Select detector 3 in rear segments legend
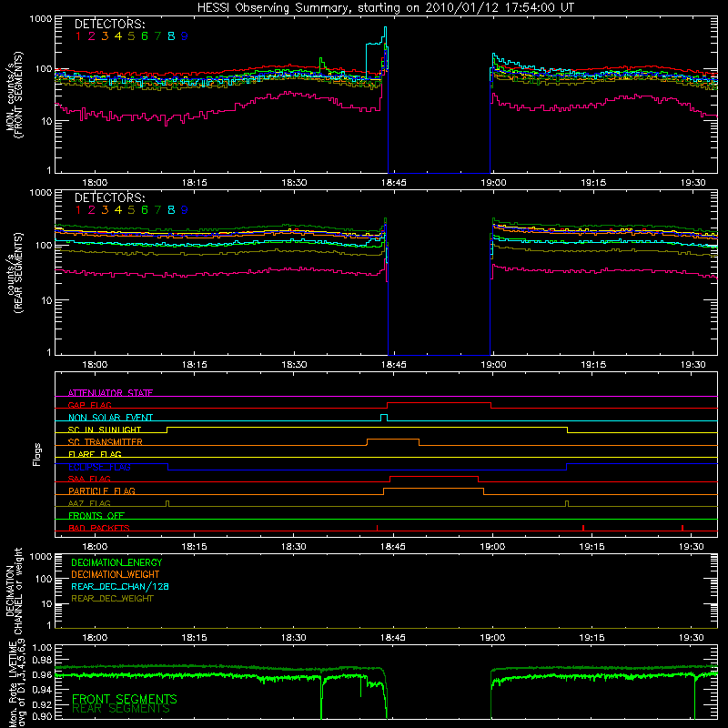The width and height of the screenshot is (728, 728). click(x=105, y=210)
